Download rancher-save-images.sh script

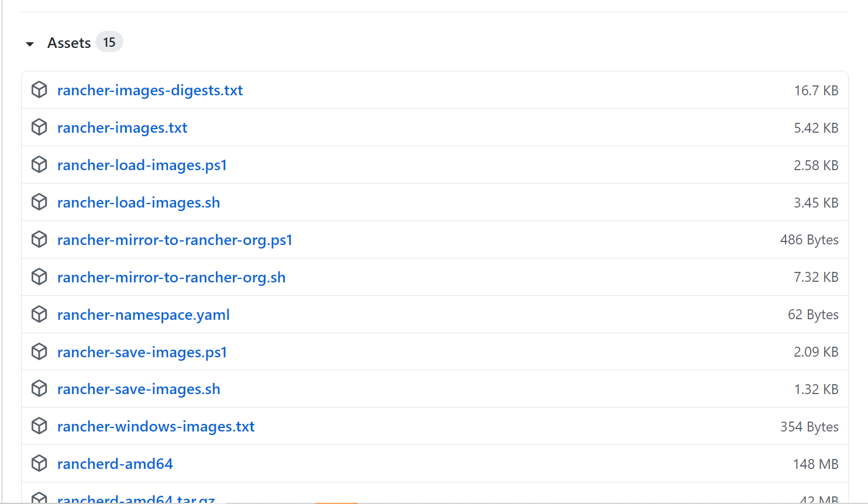pos(139,389)
